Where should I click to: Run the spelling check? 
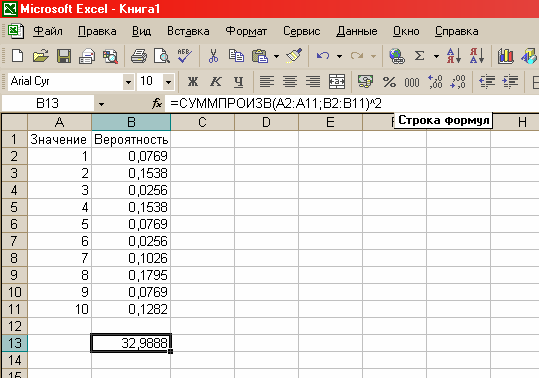tap(185, 56)
